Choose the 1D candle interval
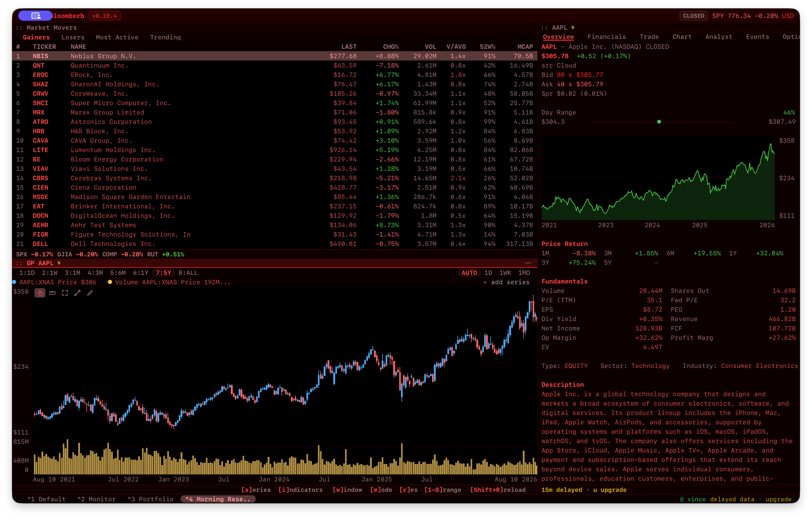 [488, 273]
